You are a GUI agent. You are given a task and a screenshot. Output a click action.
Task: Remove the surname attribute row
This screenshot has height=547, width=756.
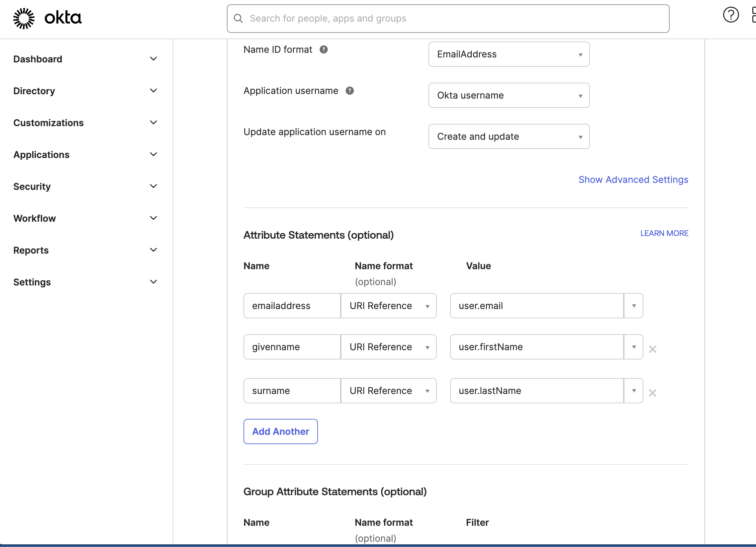(x=653, y=393)
